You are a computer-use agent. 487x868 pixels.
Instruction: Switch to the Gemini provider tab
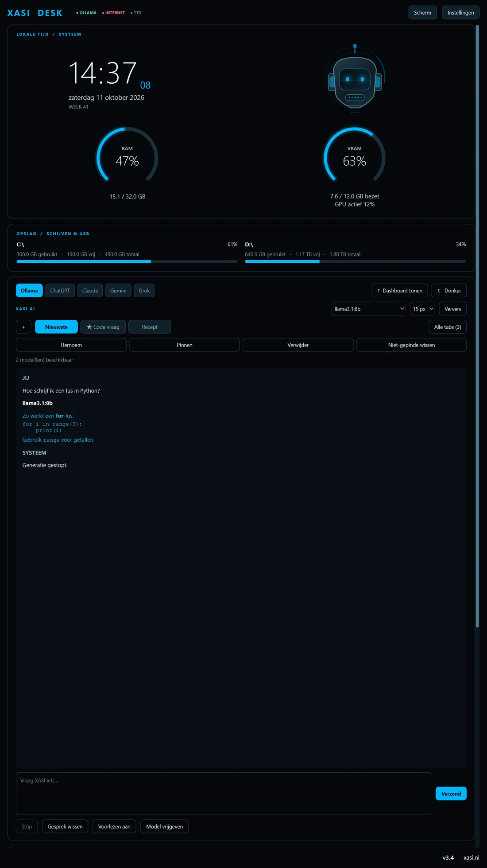[118, 291]
